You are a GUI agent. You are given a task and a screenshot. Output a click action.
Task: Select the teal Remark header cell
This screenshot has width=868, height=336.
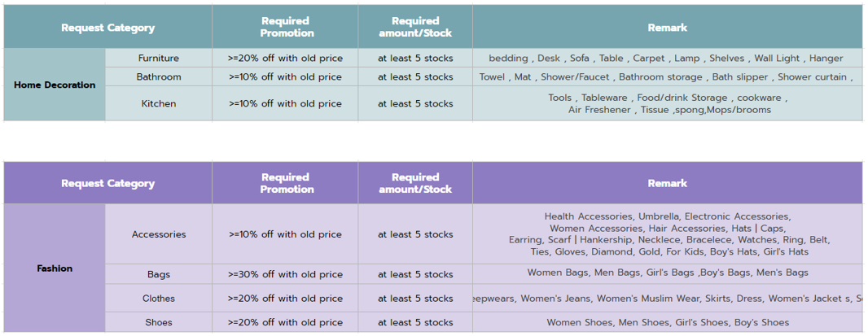(668, 27)
